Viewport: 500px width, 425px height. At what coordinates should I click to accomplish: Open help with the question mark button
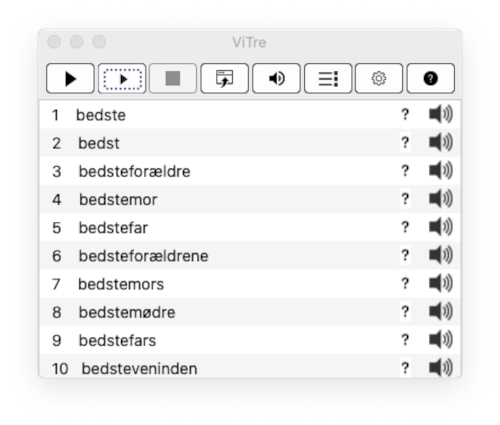(x=431, y=79)
